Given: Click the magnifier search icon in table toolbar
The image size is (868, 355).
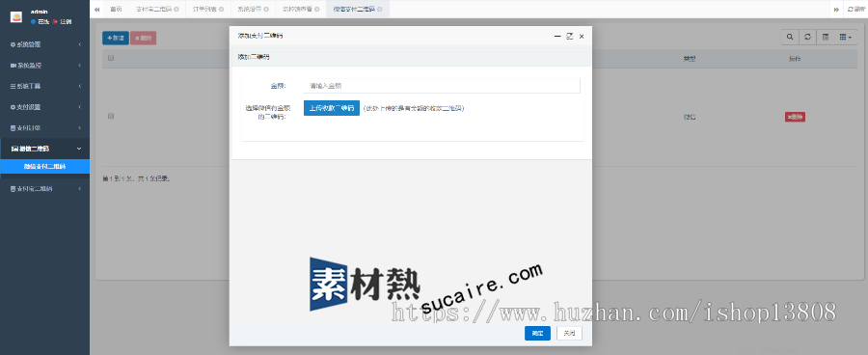Looking at the screenshot, I should [x=789, y=37].
